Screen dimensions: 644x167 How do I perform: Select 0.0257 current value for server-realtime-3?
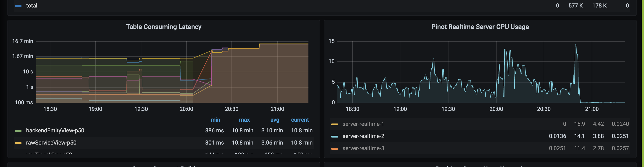pos(620,148)
